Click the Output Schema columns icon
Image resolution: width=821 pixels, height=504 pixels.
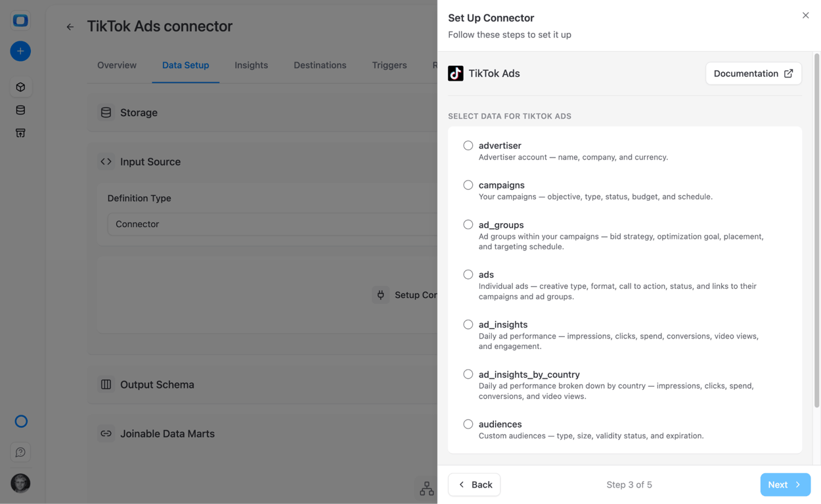[106, 385]
